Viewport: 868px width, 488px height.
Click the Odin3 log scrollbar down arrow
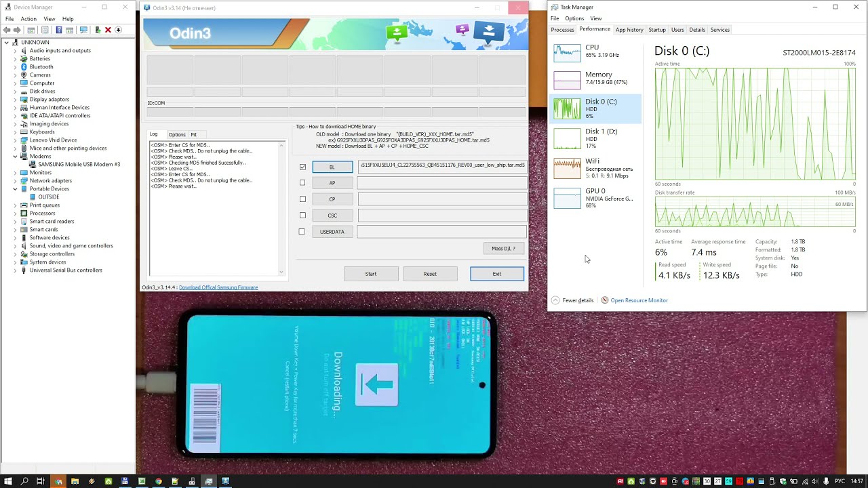[281, 272]
